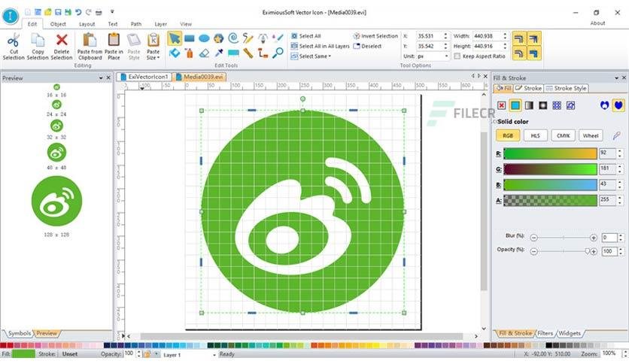Select the Spiral tool
Viewport: 629px width, 364px height.
pos(233,38)
